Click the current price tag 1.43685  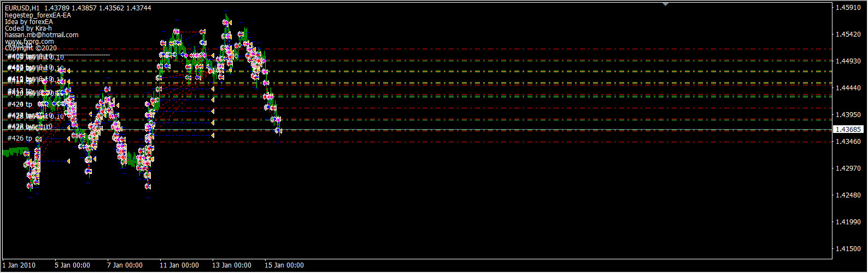[848, 130]
